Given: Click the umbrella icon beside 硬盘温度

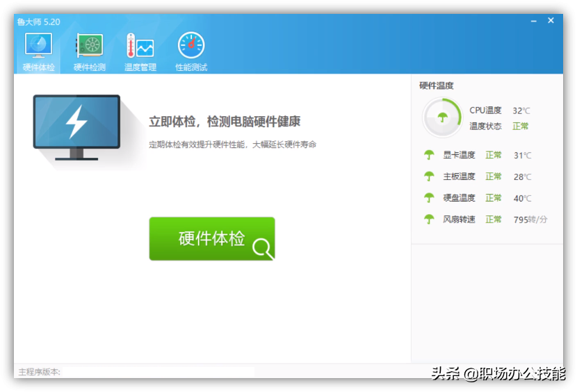Looking at the screenshot, I should (429, 197).
